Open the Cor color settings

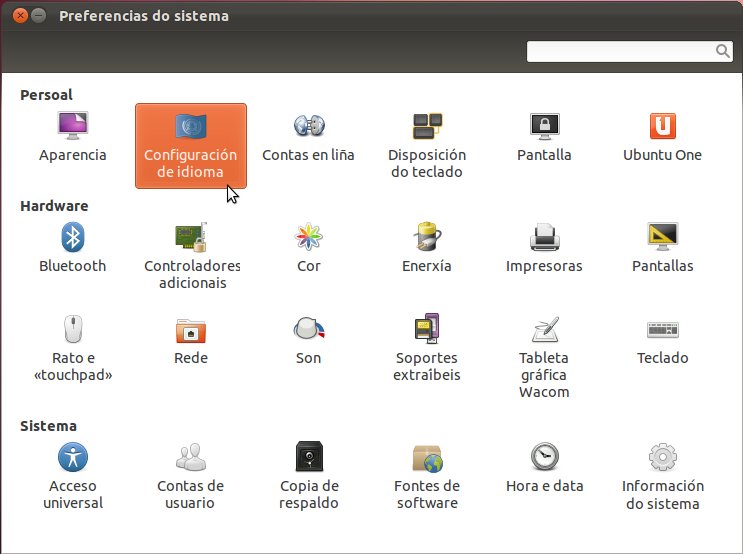(308, 247)
